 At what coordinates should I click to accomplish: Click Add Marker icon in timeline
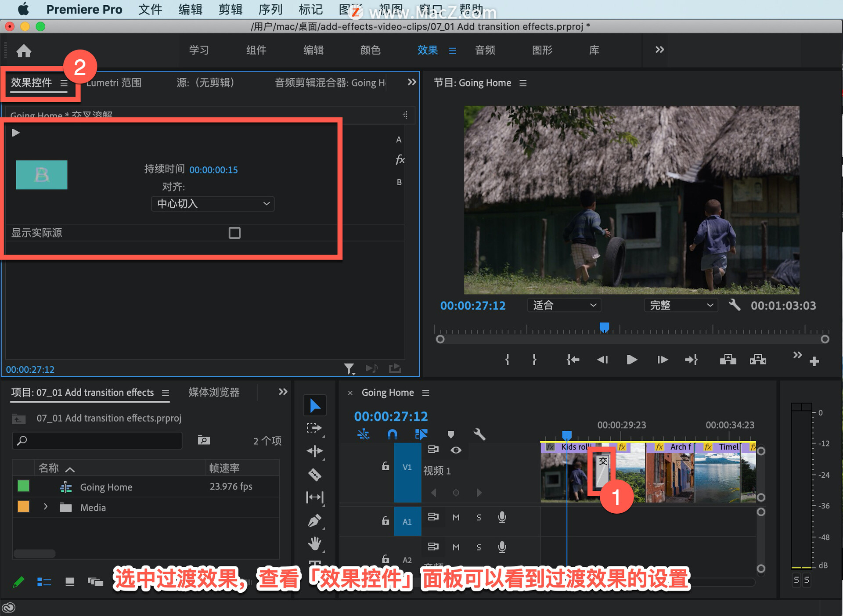click(450, 435)
